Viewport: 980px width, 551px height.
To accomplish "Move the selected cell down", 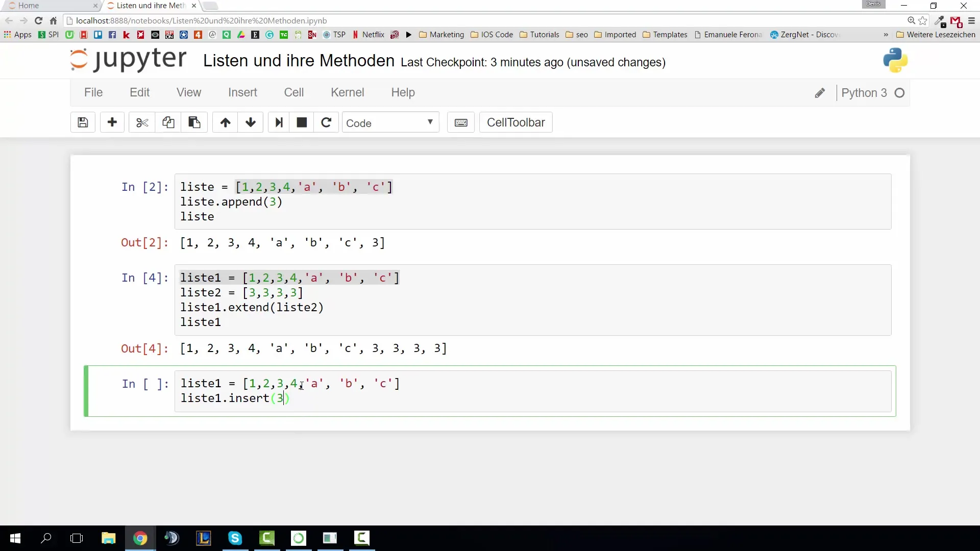I will [x=251, y=122].
